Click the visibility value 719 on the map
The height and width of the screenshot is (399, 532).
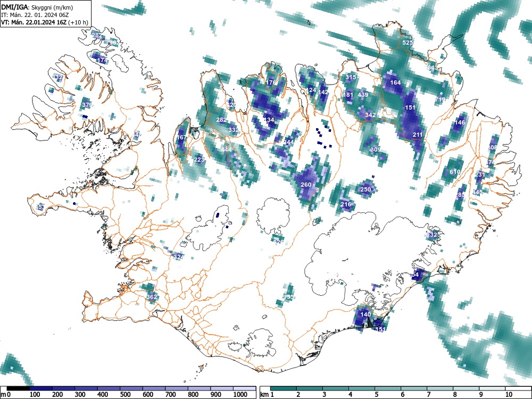pyautogui.click(x=440, y=100)
